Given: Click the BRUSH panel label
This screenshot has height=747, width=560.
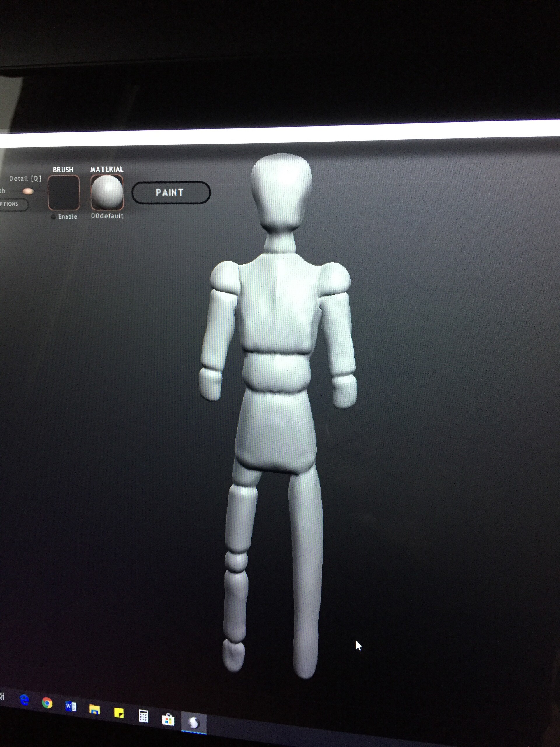Looking at the screenshot, I should pyautogui.click(x=64, y=170).
